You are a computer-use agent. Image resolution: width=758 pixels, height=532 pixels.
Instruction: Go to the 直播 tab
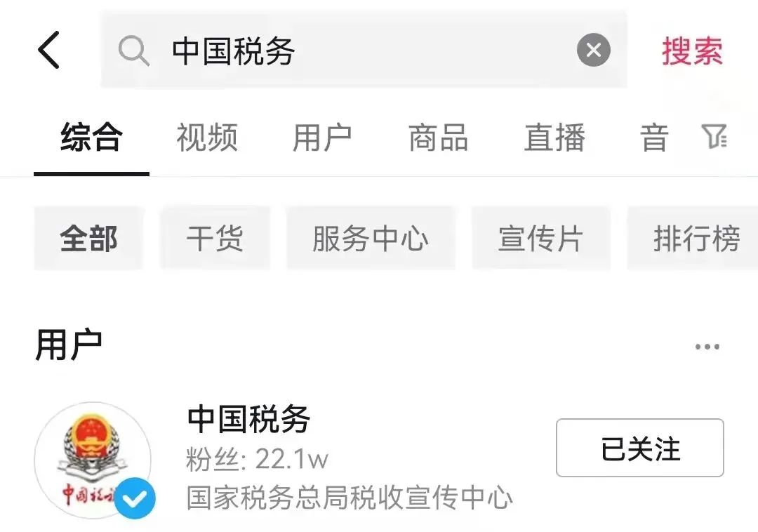[x=554, y=138]
